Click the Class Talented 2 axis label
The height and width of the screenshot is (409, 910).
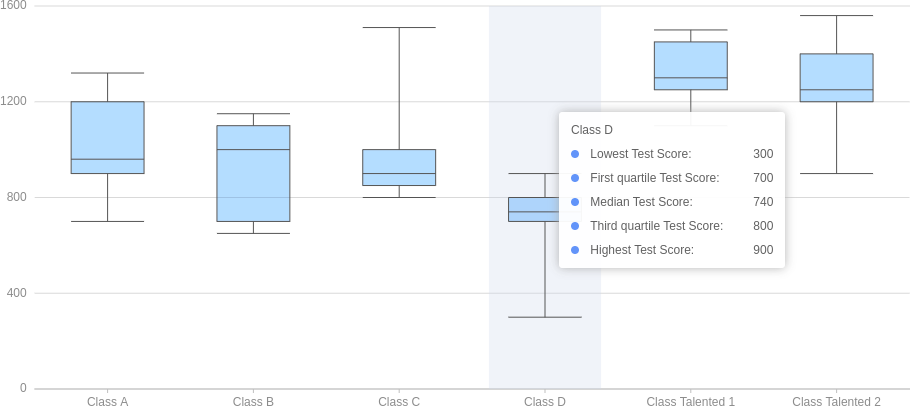click(x=837, y=402)
